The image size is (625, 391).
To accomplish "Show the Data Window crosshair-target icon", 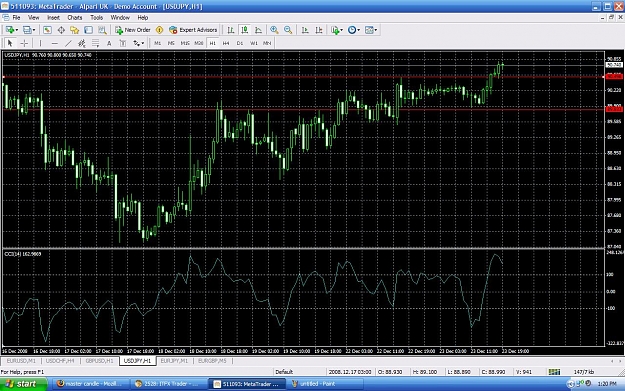I will click(61, 30).
